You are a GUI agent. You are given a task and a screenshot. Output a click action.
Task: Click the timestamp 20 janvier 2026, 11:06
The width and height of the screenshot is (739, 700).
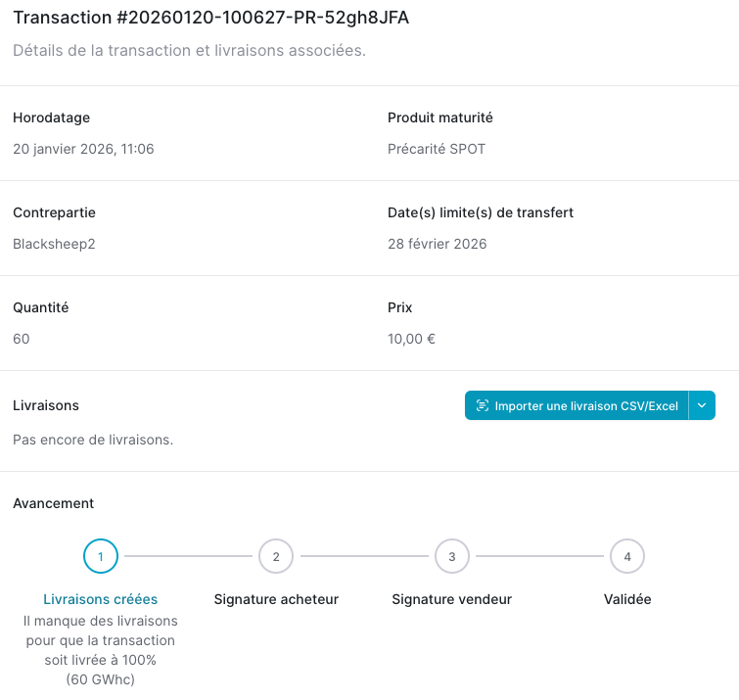coord(83,149)
